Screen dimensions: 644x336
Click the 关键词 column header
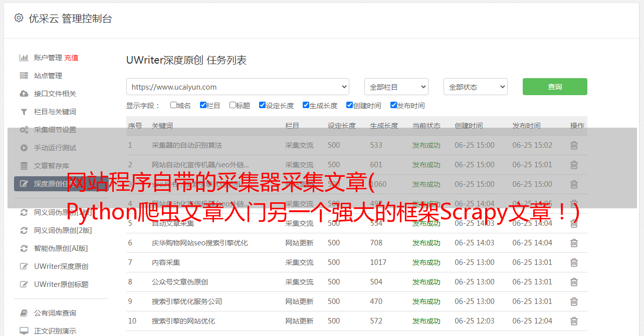[162, 126]
